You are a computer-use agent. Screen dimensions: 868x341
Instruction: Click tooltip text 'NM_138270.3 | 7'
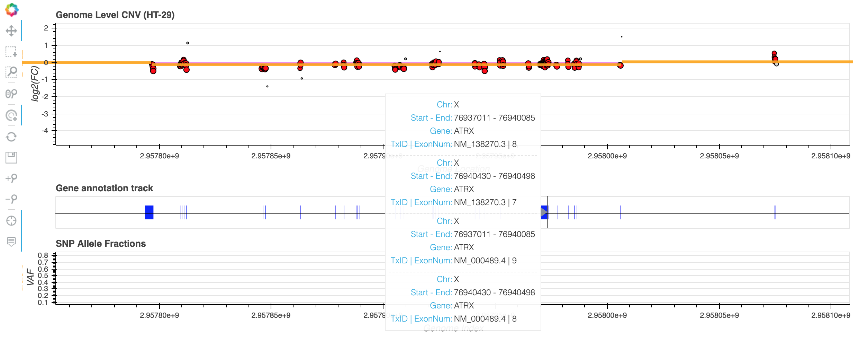tap(485, 202)
